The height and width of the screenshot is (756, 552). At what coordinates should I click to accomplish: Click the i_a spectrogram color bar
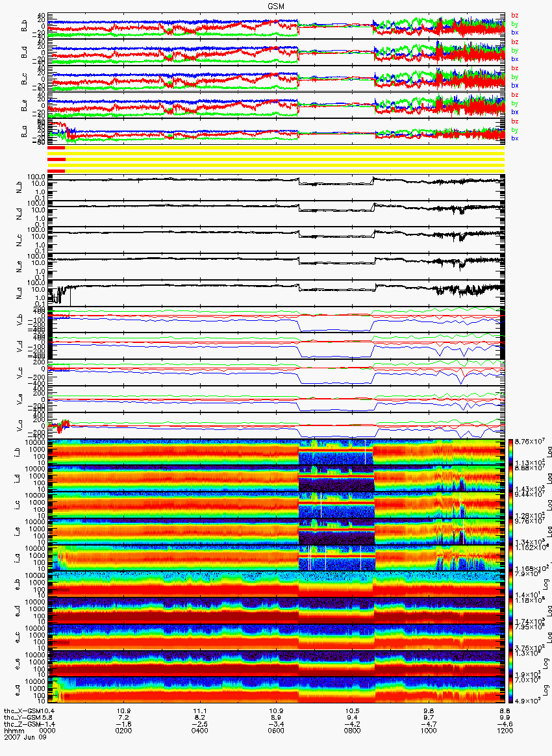tap(510, 558)
